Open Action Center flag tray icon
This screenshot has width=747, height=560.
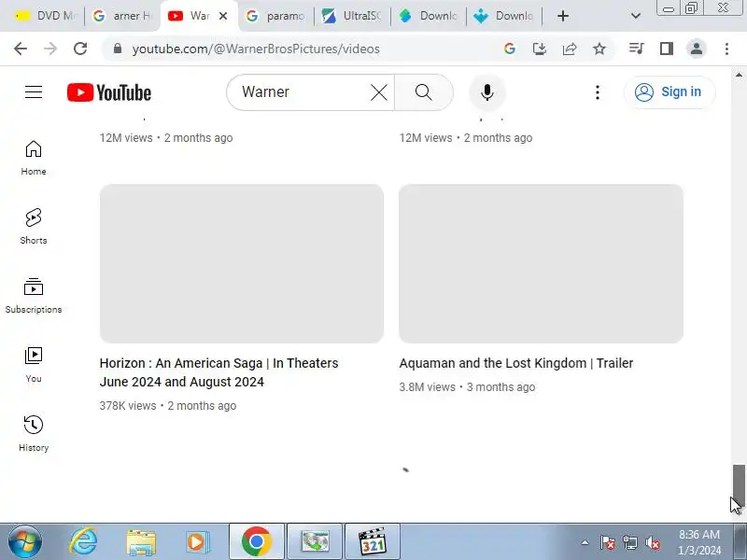(608, 542)
